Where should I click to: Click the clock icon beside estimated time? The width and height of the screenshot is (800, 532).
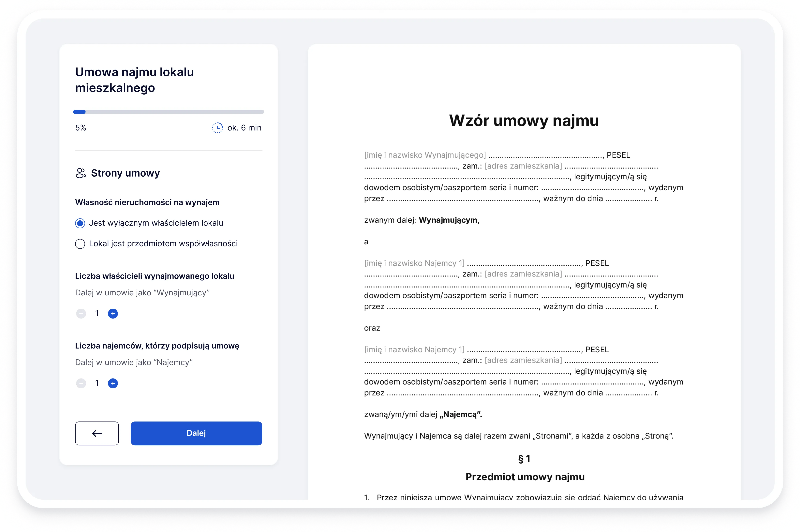pos(217,128)
